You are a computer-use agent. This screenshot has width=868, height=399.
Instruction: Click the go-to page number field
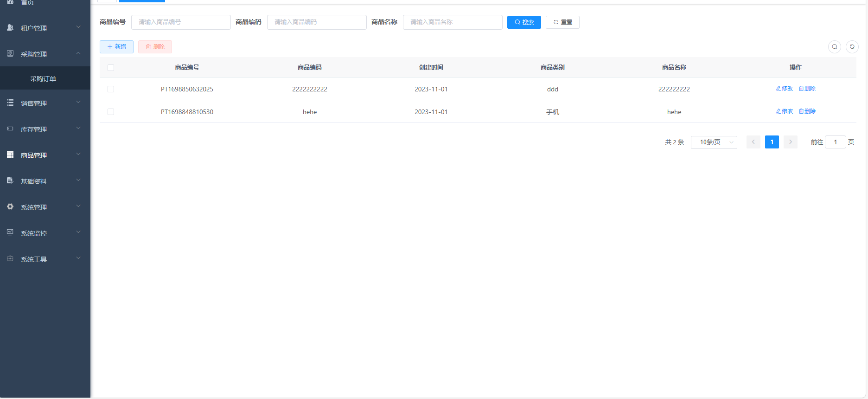point(836,142)
